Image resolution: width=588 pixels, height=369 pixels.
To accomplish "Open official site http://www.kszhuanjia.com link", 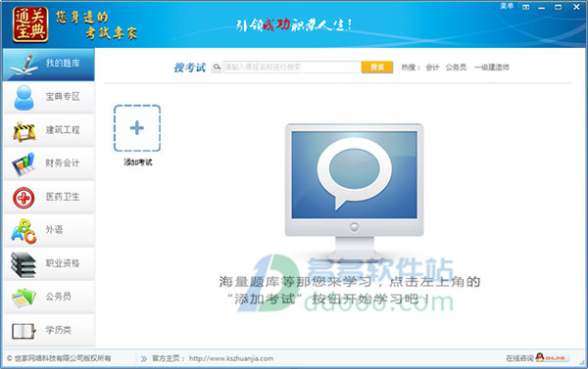I will (231, 358).
